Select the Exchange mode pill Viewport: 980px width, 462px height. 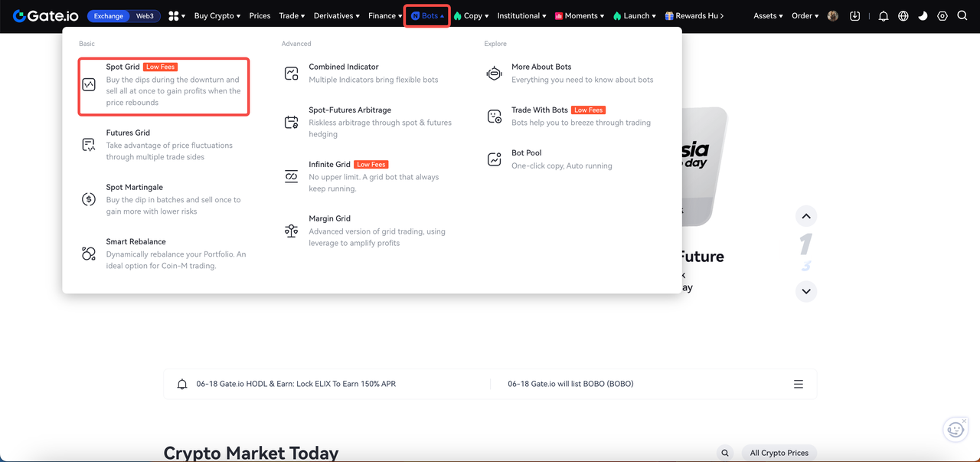pyautogui.click(x=108, y=16)
